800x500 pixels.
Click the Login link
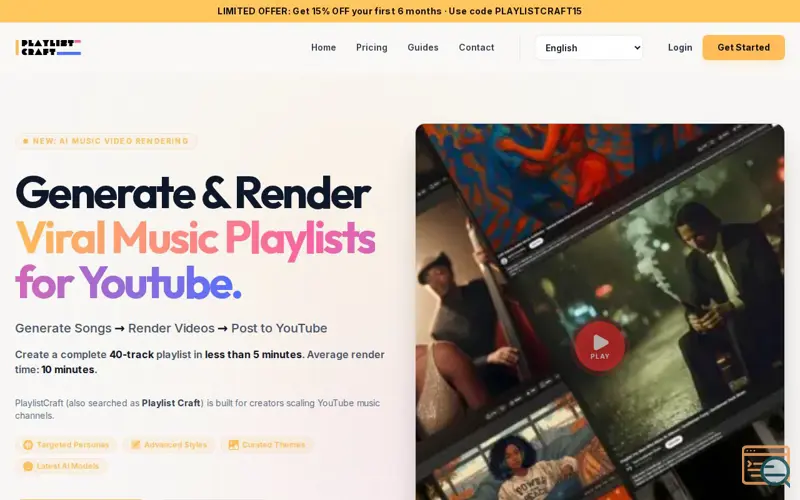(680, 47)
